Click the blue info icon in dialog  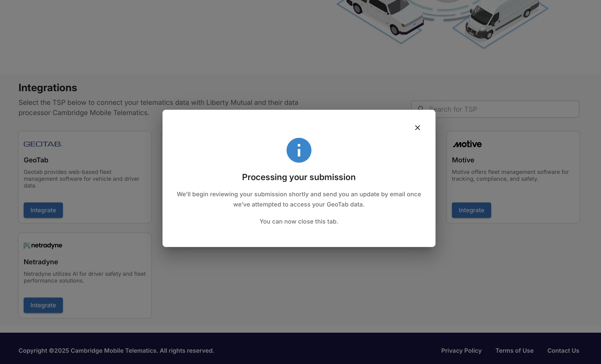pyautogui.click(x=299, y=150)
